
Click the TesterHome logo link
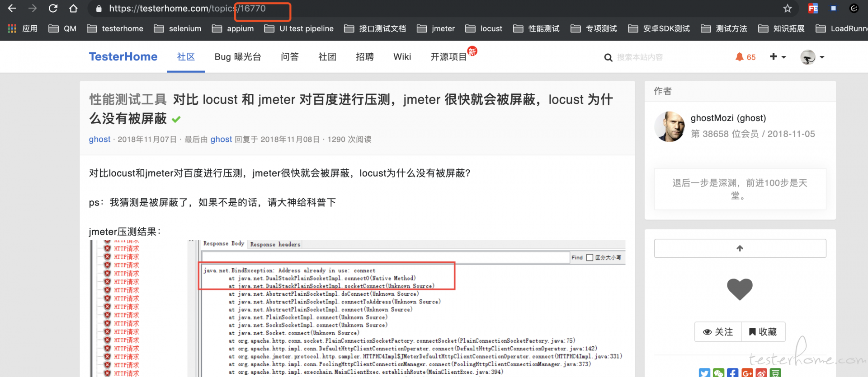(x=123, y=57)
